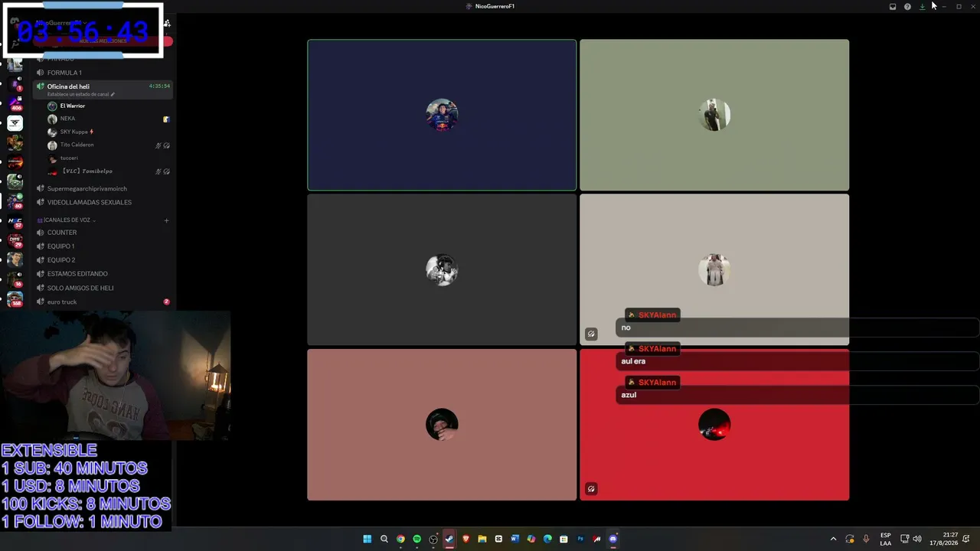Join the EQUIPO 1 voice channel
Viewport: 980px width, 551px height.
coord(103,246)
